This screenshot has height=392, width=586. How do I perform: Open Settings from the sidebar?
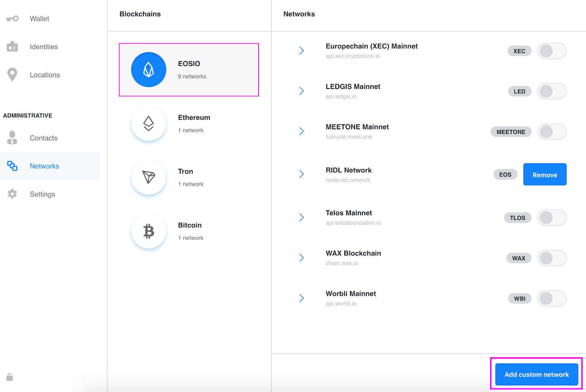coord(50,194)
